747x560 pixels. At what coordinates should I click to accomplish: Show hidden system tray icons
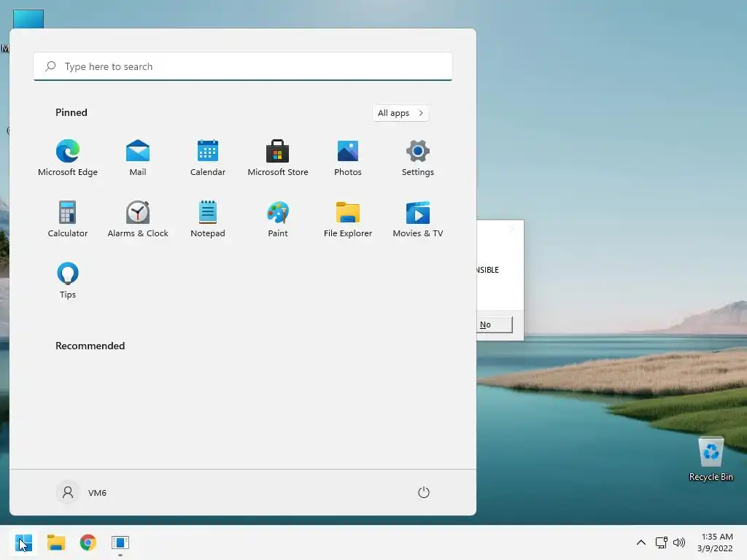pyautogui.click(x=641, y=542)
